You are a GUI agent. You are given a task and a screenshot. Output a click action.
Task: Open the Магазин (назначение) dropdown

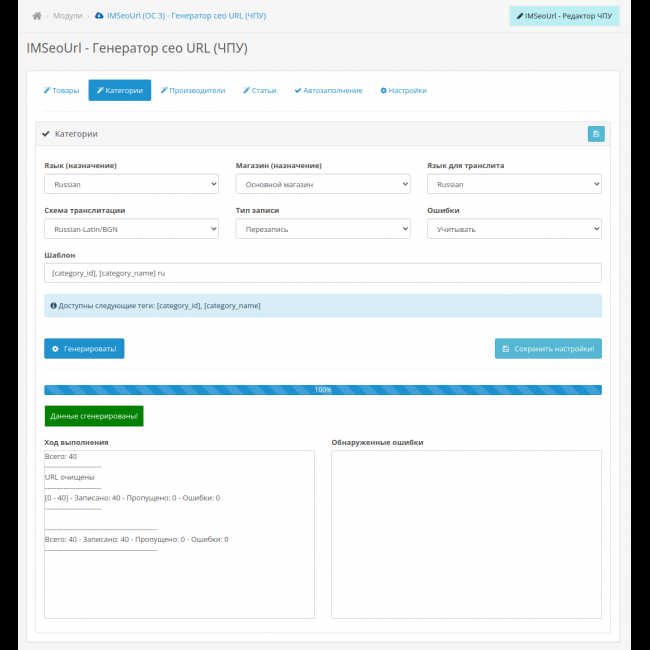(323, 184)
